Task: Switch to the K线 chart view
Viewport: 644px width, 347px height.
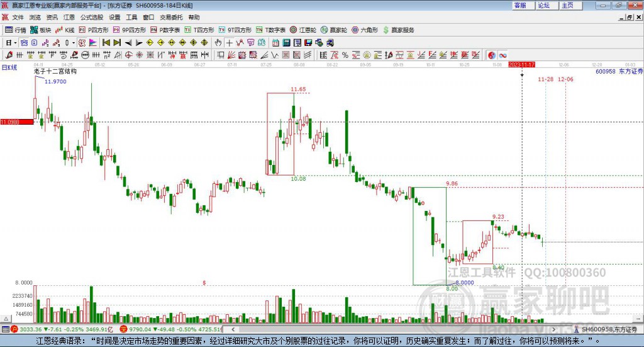Action: [65, 30]
